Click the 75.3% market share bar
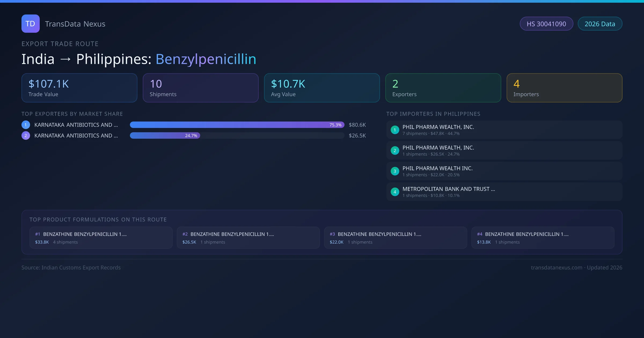Screen dimensions: 644x338 point(237,125)
